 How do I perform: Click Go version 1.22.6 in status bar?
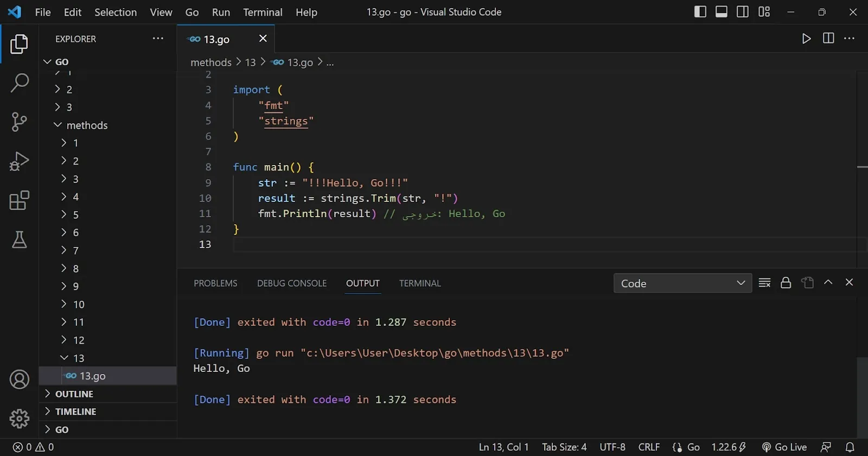pos(729,447)
